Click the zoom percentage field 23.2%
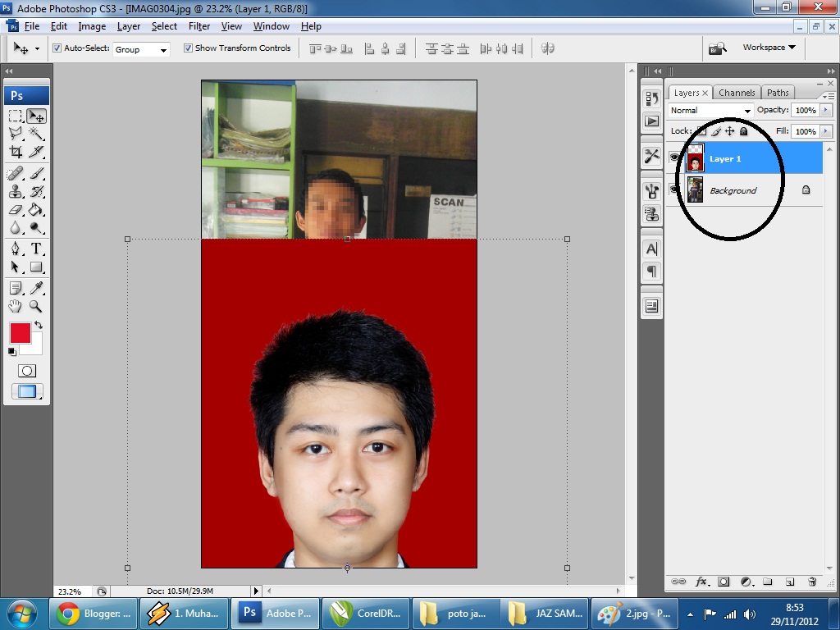Image resolution: width=840 pixels, height=630 pixels. tap(73, 591)
